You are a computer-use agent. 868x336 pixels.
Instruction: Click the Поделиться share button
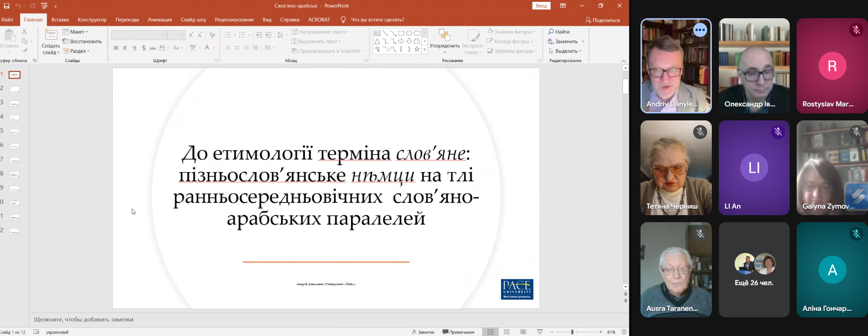point(603,20)
